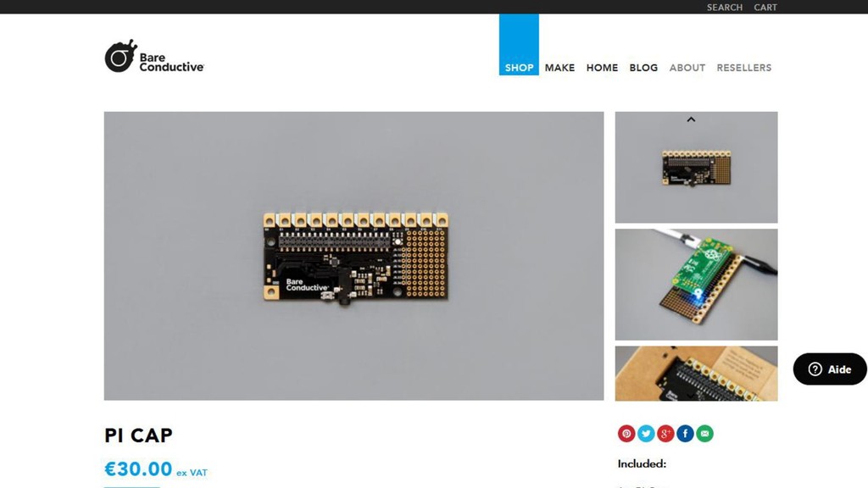Open the BLOG page
The image size is (868, 488).
[x=643, y=68]
